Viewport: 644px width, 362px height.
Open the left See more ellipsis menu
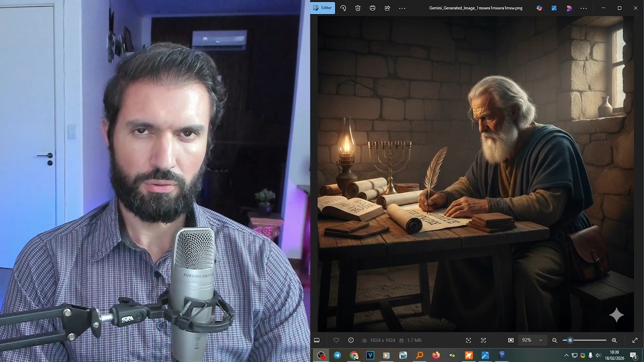pyautogui.click(x=402, y=8)
